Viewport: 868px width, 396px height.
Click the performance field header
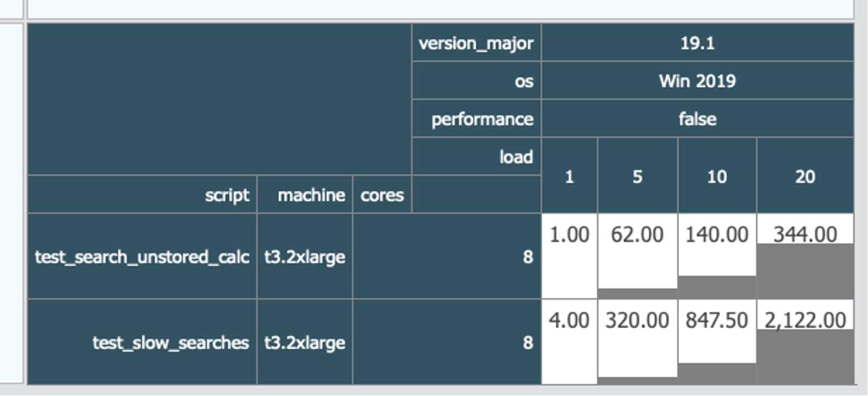point(476,119)
